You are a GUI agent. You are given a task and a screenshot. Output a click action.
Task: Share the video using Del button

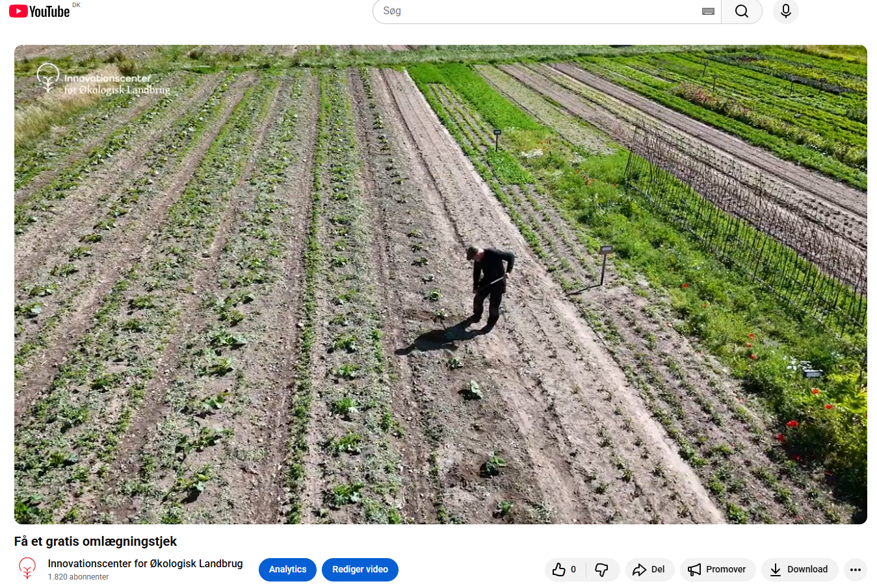pyautogui.click(x=649, y=570)
